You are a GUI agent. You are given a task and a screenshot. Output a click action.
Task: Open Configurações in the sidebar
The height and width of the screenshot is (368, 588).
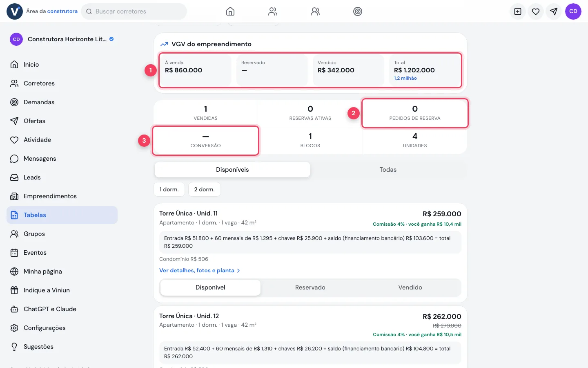pyautogui.click(x=62, y=328)
